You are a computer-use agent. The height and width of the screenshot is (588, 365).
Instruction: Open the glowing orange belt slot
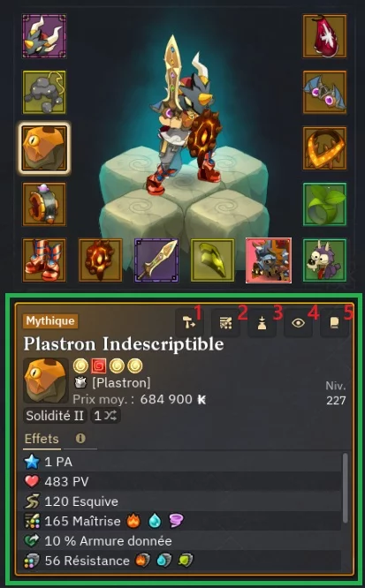(x=325, y=148)
